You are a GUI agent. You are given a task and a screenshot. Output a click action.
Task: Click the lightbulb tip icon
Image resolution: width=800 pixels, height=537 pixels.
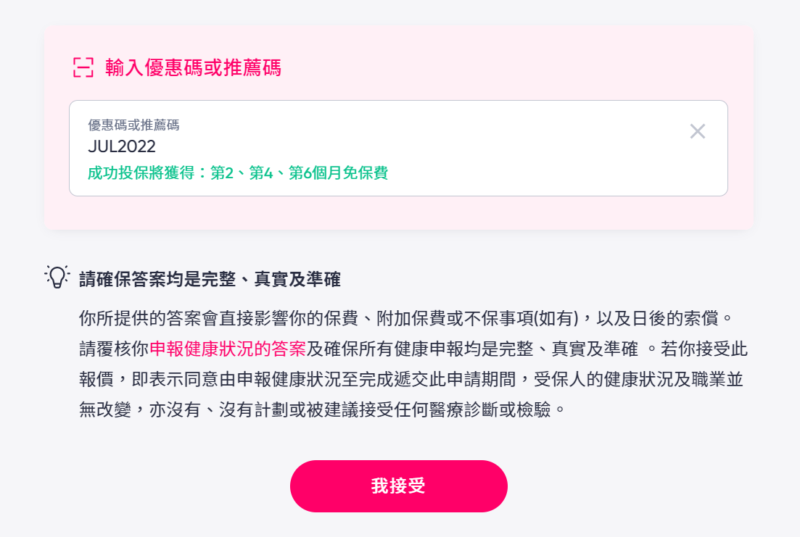tap(58, 277)
